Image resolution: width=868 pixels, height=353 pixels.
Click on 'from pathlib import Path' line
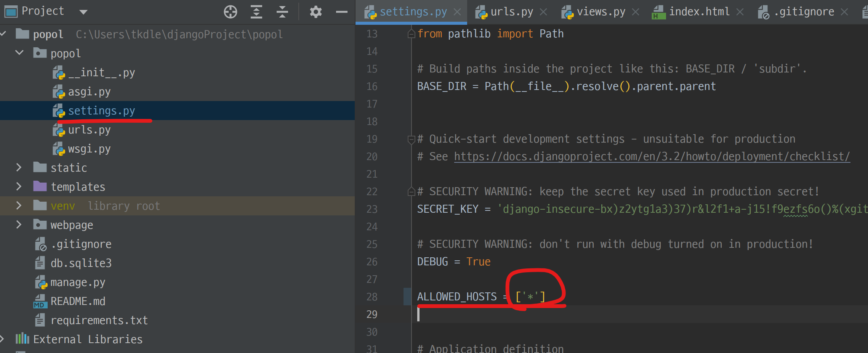[x=490, y=34]
